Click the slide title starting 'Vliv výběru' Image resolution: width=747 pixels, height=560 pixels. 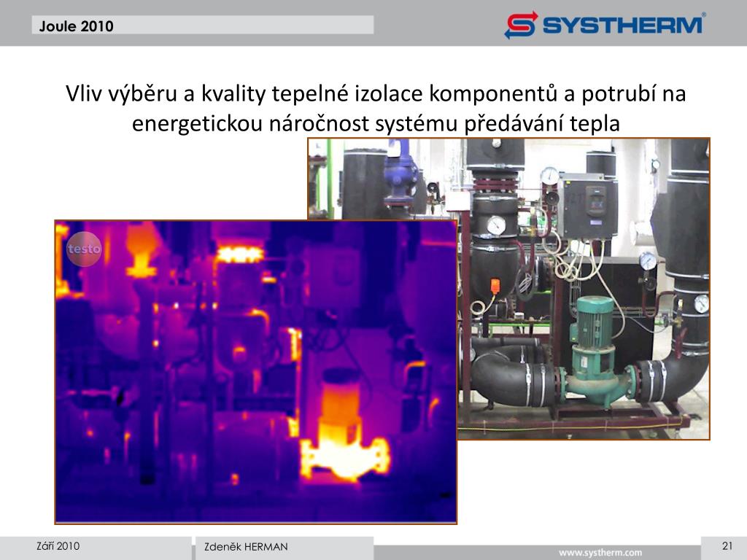click(376, 108)
